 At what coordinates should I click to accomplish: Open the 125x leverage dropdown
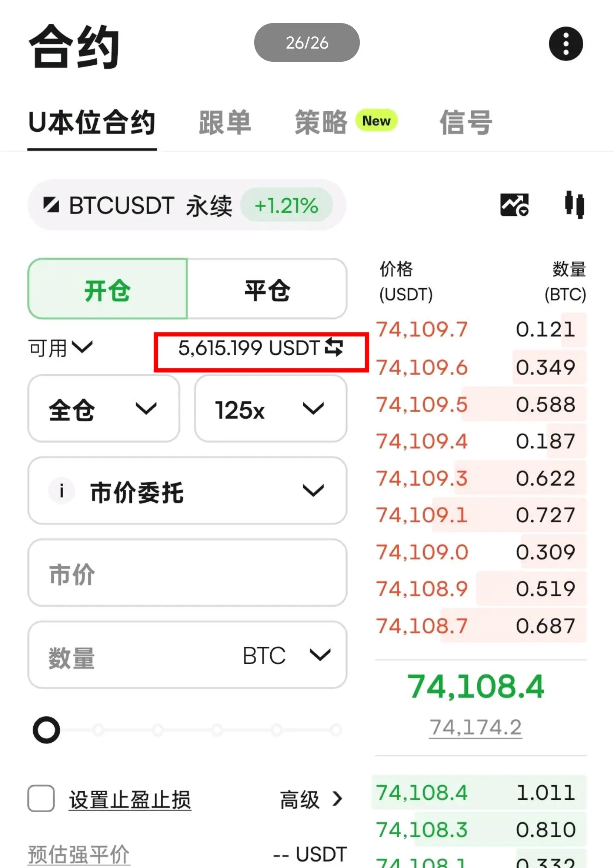pos(271,409)
